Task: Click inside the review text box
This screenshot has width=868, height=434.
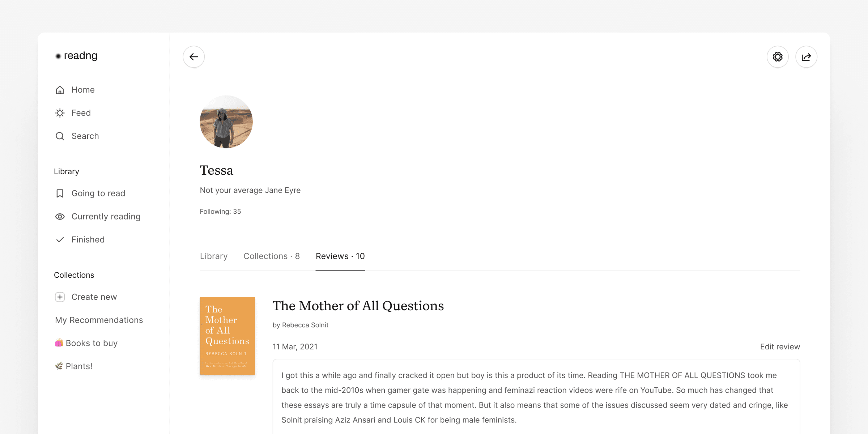Action: (536, 397)
